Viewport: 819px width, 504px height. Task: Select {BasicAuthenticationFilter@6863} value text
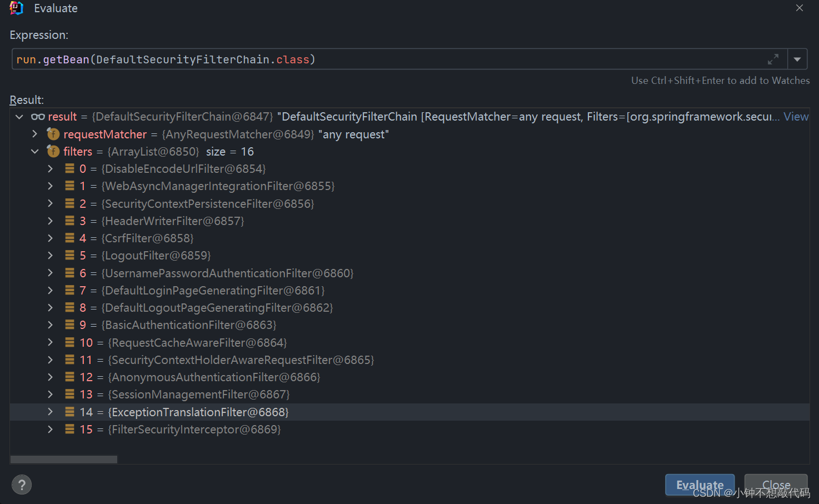pyautogui.click(x=189, y=325)
